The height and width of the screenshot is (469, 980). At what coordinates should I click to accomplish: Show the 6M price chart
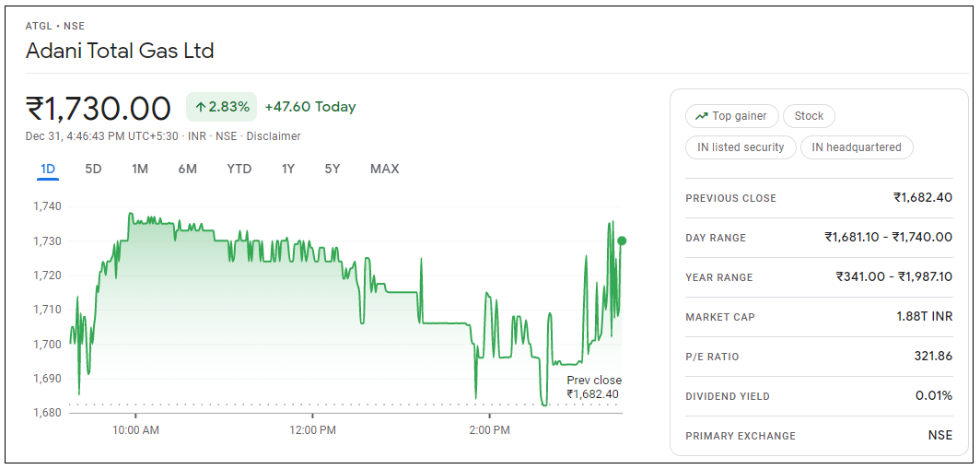(x=188, y=169)
